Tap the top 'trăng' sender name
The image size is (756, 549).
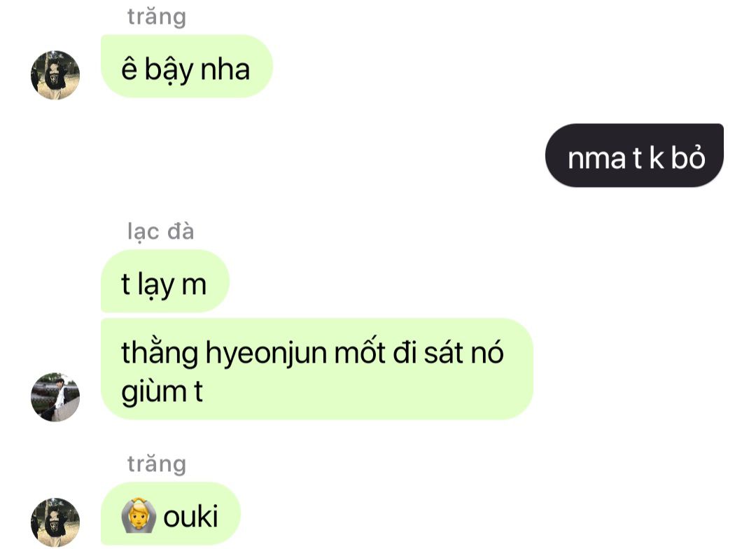(157, 18)
